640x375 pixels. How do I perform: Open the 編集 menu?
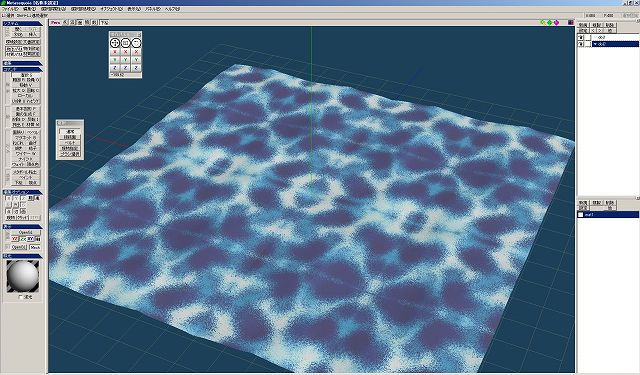pyautogui.click(x=30, y=9)
